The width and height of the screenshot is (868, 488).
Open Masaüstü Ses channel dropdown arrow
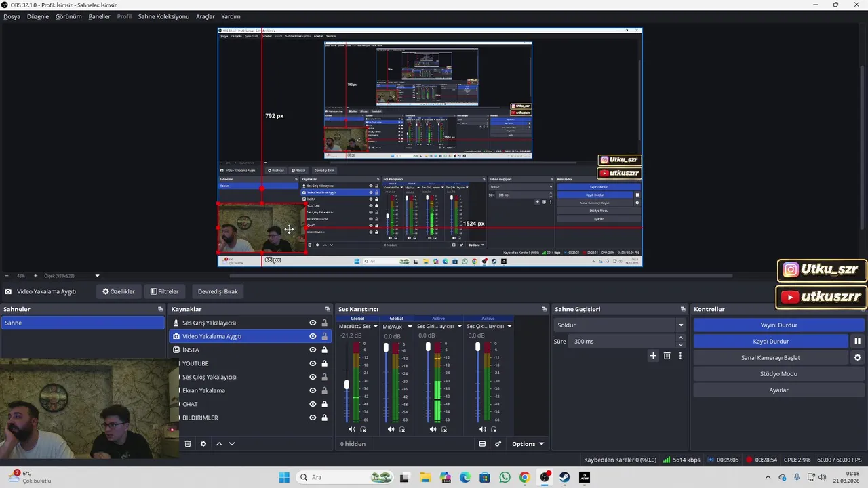point(375,326)
